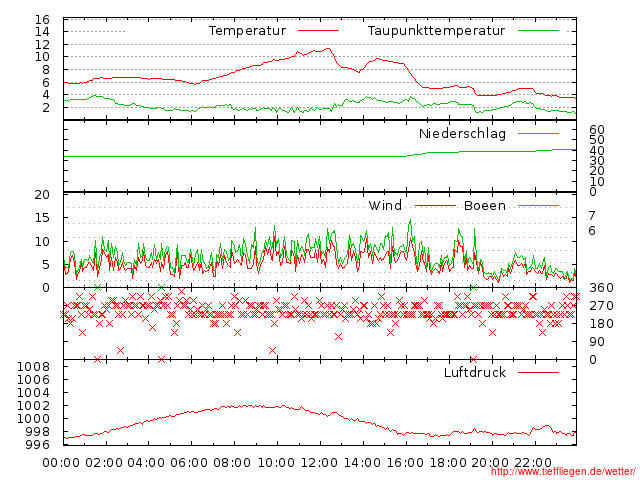Click the 02:00 time axis label
Screen dimensions: 640x480
click(x=104, y=462)
